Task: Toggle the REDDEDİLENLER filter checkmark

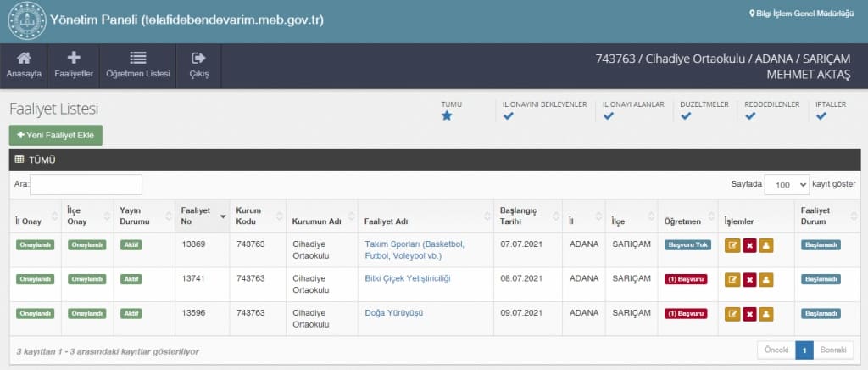Action: pos(750,116)
